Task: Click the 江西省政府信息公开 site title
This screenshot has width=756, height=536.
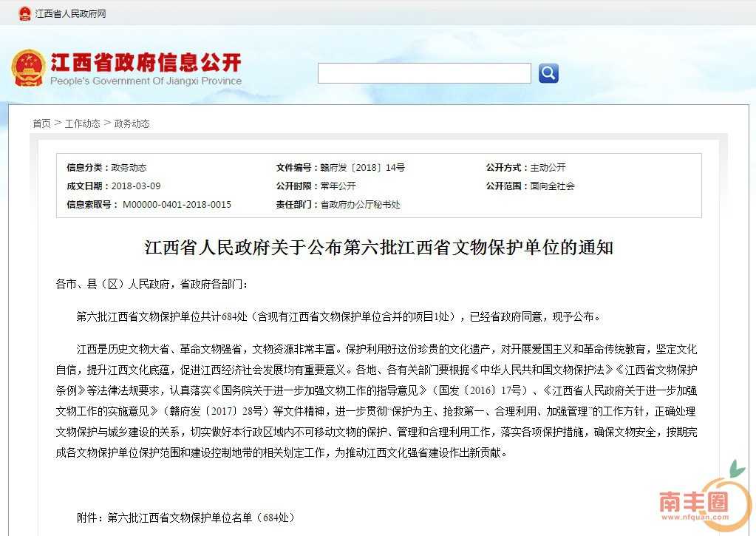Action: click(x=146, y=62)
